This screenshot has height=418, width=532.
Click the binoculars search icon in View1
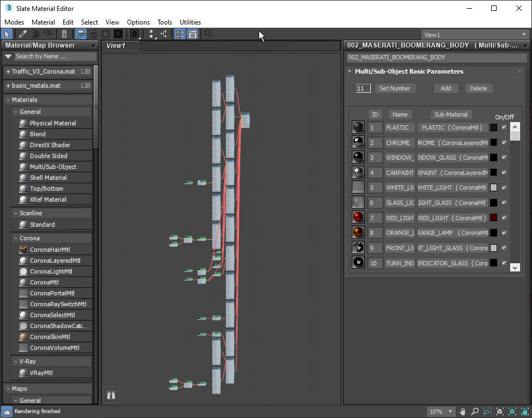111,395
